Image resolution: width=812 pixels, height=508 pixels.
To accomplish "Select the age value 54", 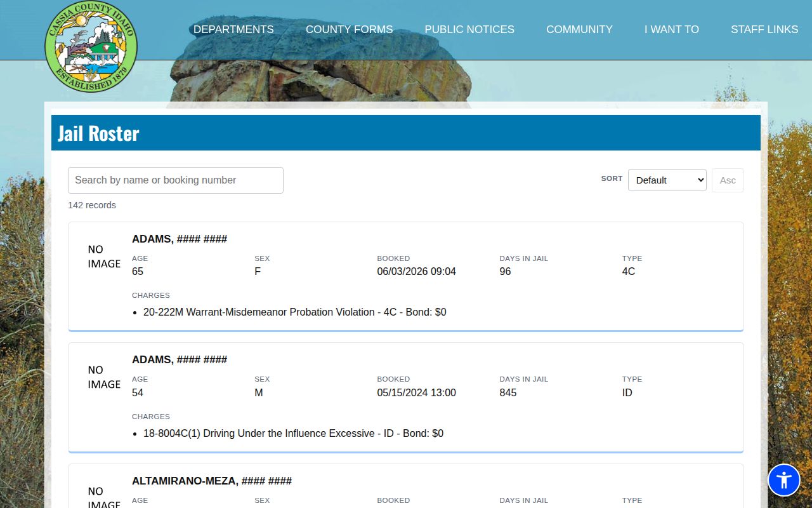I will click(x=138, y=393).
